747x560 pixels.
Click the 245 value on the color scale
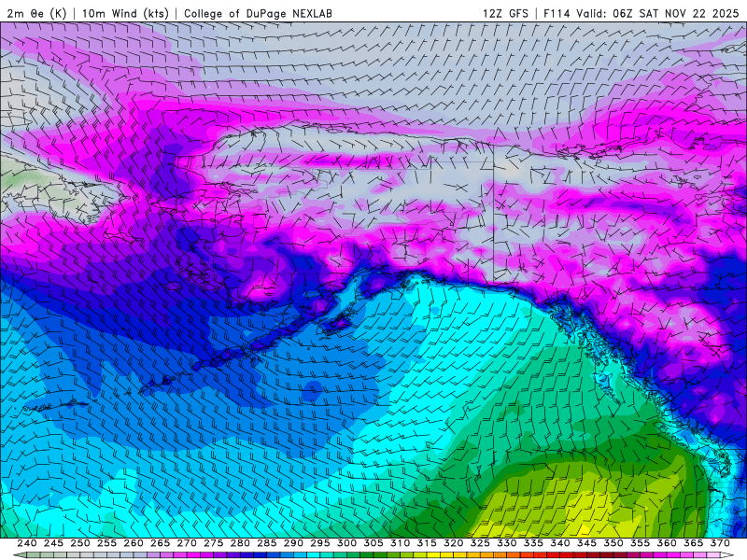pyautogui.click(x=53, y=543)
